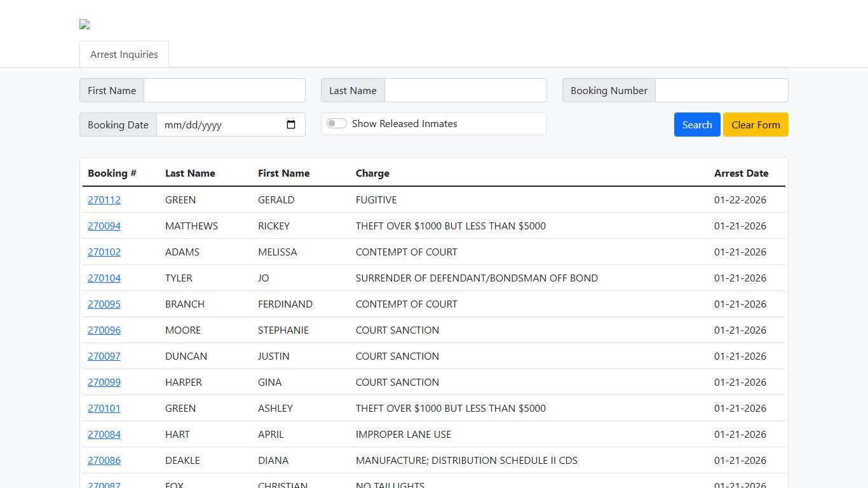Click the Booking # column header
The image size is (868, 488).
click(x=111, y=173)
